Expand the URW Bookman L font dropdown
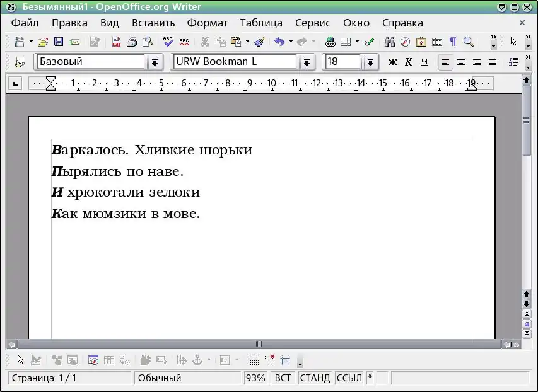 [307, 62]
